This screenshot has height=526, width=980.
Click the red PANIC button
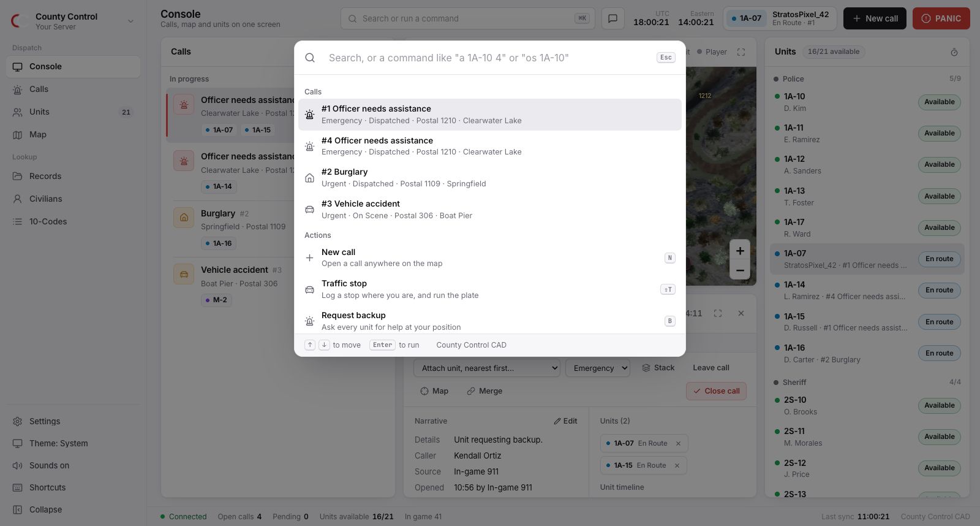(x=941, y=18)
